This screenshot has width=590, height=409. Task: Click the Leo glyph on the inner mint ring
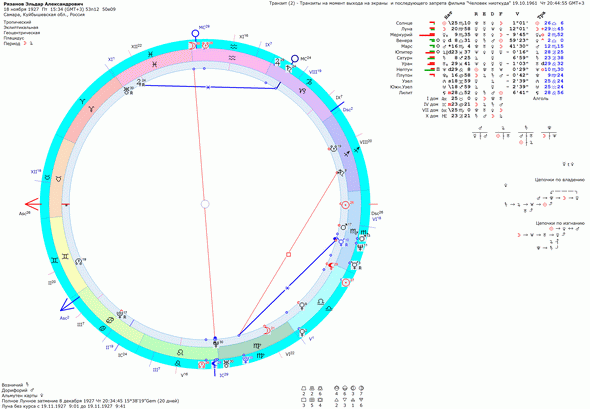coord(181,352)
